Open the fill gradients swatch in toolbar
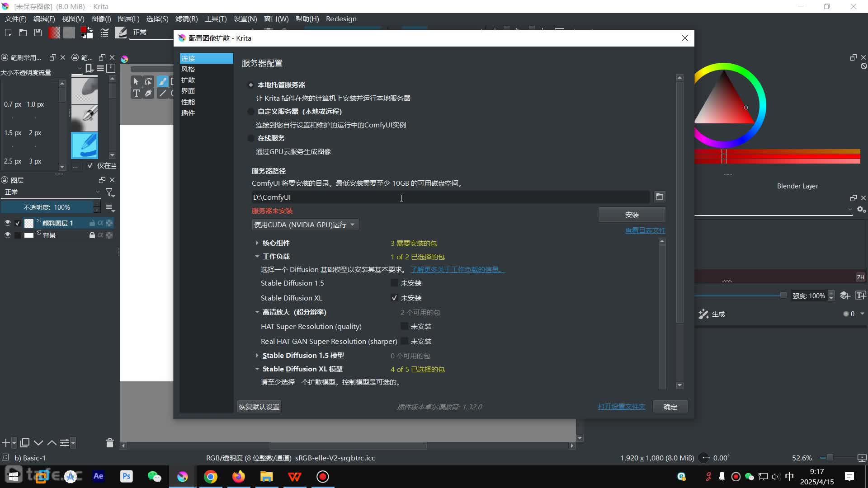Image resolution: width=868 pixels, height=488 pixels. pyautogui.click(x=54, y=33)
